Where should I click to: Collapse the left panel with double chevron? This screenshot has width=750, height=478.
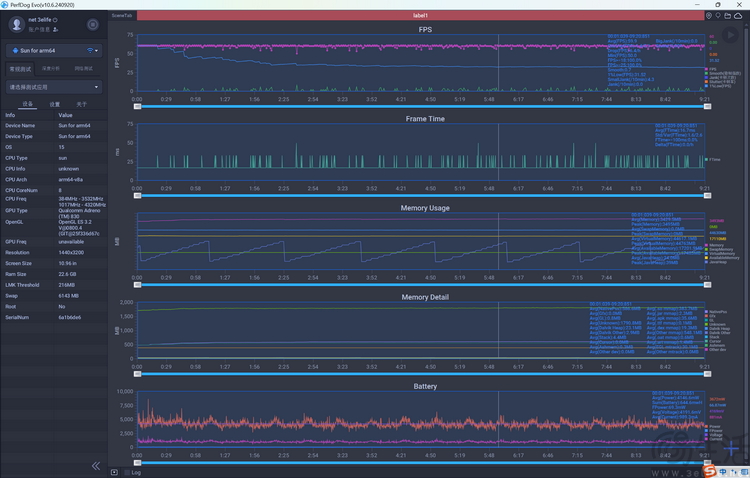tap(96, 466)
